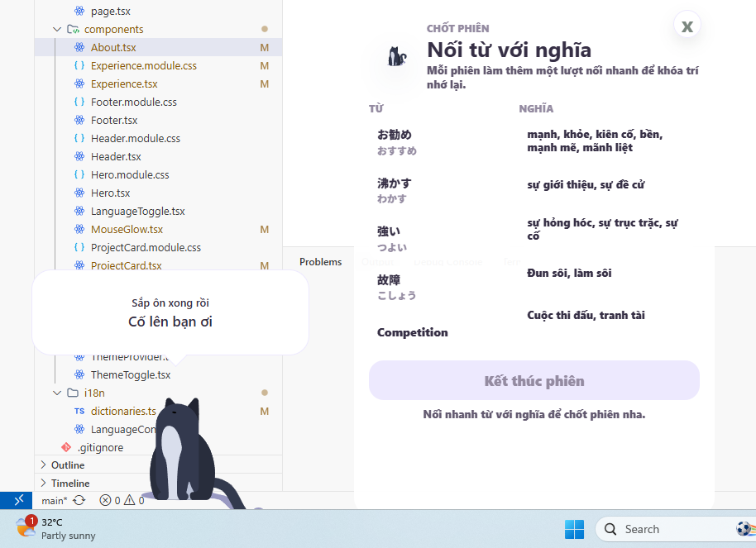Open Hero.module.css file
The width and height of the screenshot is (756, 548).
(x=158, y=175)
